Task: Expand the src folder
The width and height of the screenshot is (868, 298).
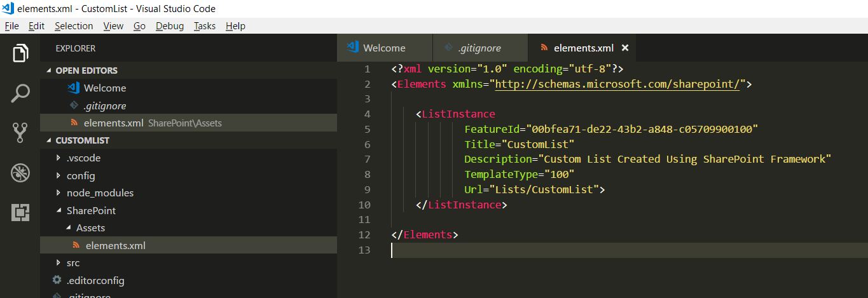Action: tap(59, 263)
